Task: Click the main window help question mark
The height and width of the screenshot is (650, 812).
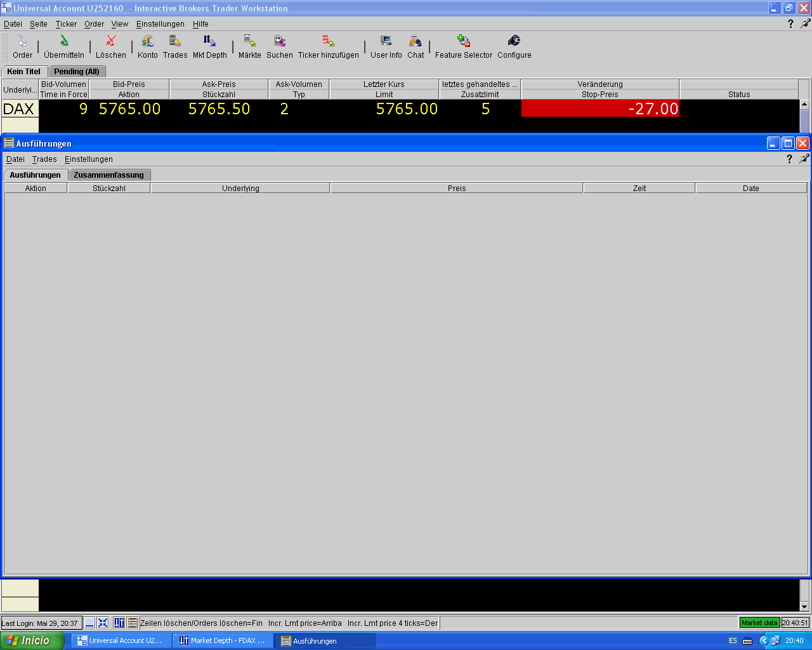Action: [x=790, y=23]
